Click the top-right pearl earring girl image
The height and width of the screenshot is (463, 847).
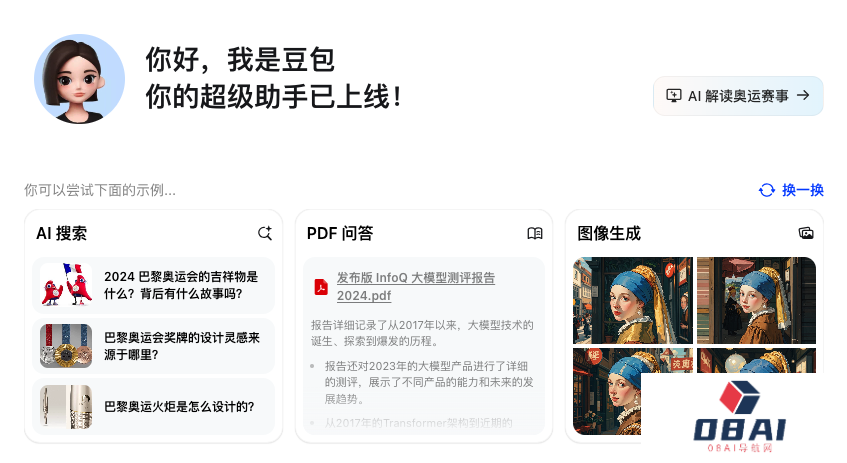756,300
